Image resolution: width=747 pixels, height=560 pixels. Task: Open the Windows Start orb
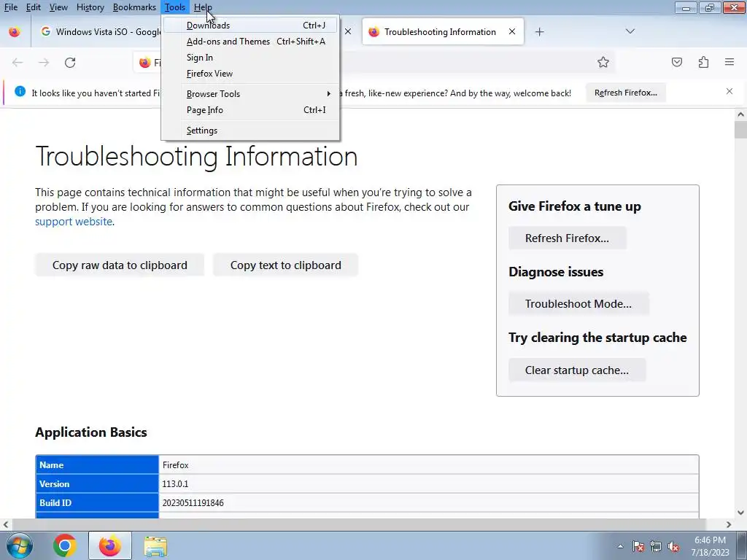(20, 545)
